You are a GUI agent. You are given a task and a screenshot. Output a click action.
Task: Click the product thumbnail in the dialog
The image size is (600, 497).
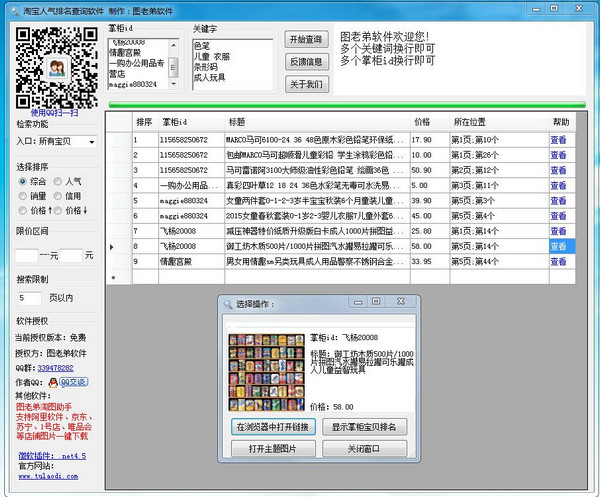click(266, 371)
